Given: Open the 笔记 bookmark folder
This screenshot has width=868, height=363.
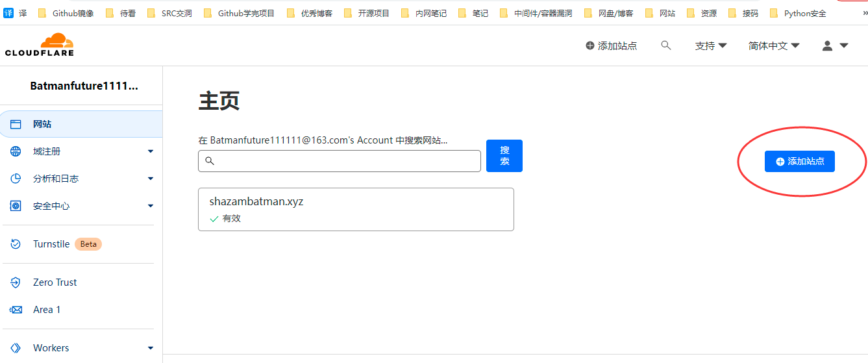Looking at the screenshot, I should coord(473,13).
